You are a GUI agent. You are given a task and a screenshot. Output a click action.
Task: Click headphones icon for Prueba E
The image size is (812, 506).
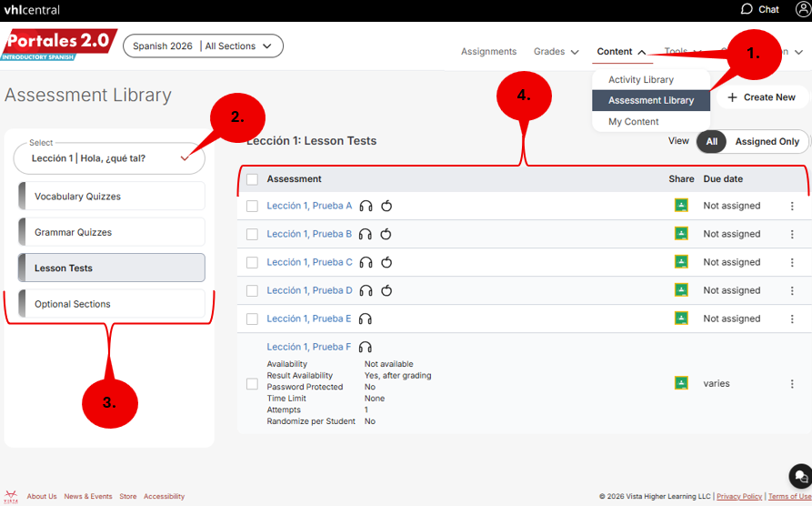point(366,319)
